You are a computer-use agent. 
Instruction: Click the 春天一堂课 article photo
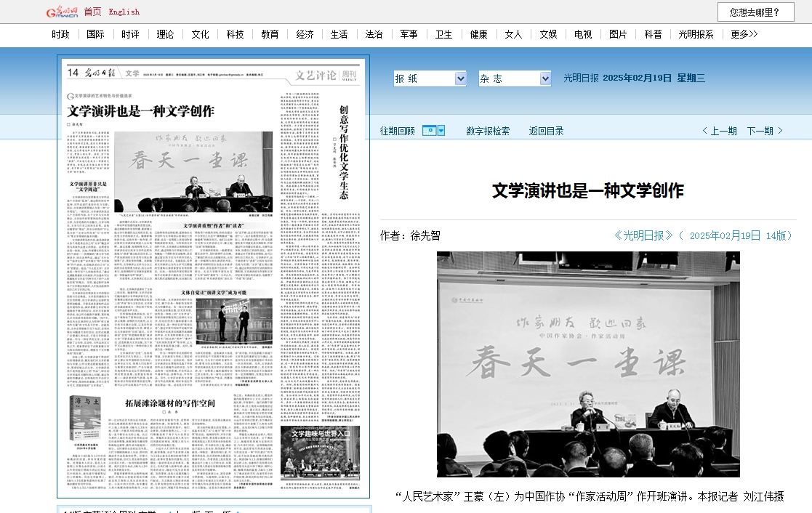click(x=587, y=364)
